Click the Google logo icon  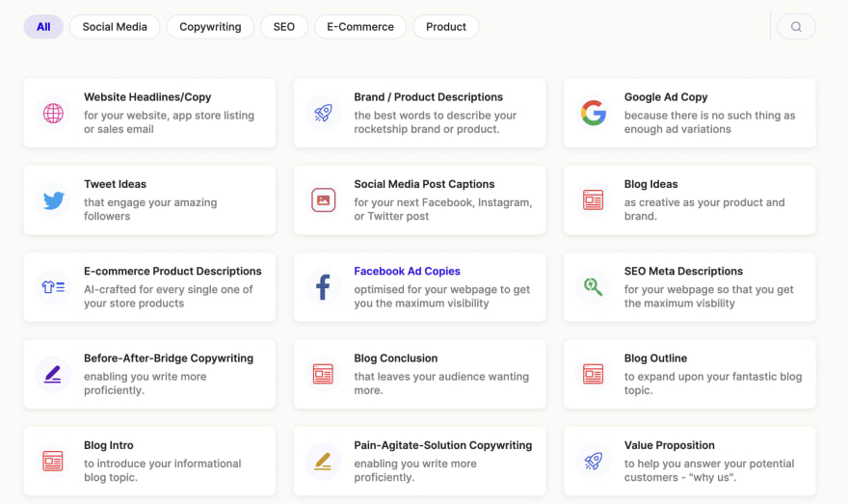tap(594, 113)
